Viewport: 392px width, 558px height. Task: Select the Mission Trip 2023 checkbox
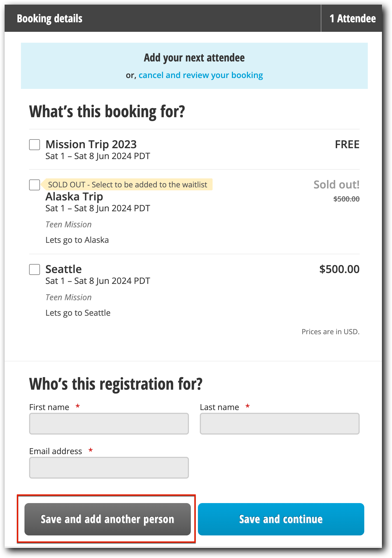[34, 145]
